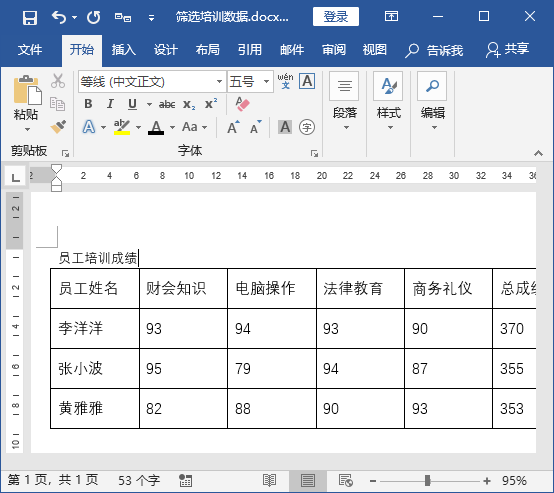Open the 审阅 tab
The width and height of the screenshot is (554, 493).
[334, 50]
